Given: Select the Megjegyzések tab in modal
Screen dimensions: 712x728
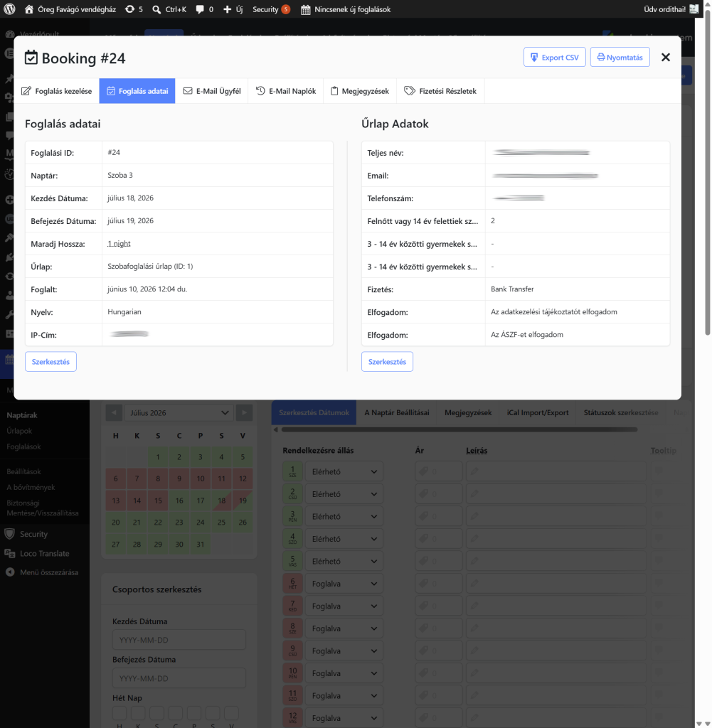Looking at the screenshot, I should click(360, 91).
